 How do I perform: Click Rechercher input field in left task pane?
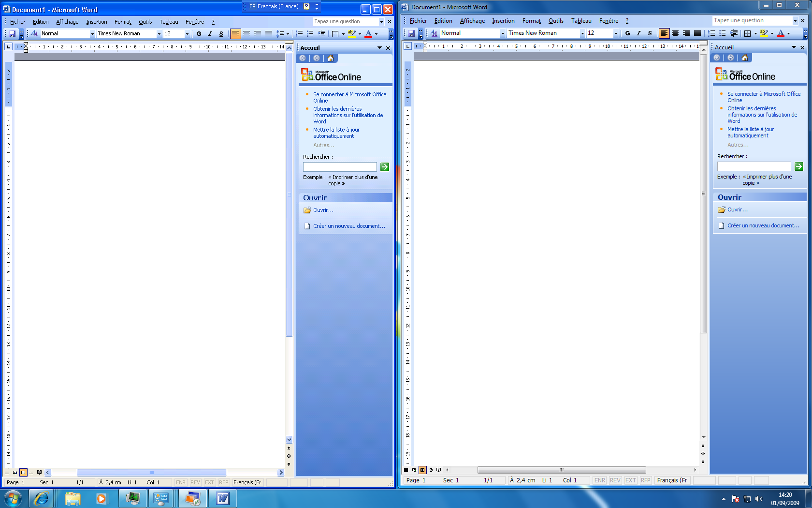click(340, 167)
